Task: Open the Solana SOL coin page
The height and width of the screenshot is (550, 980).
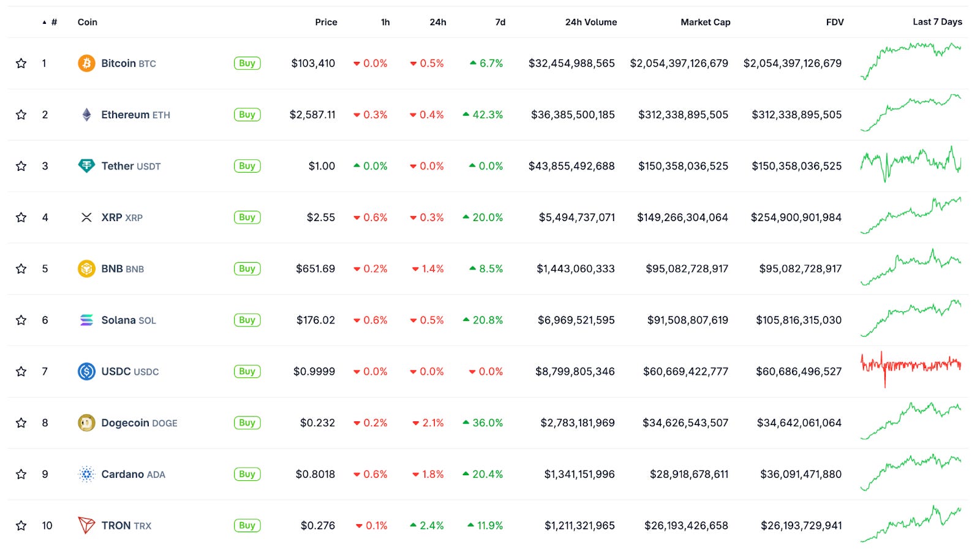Action: click(129, 320)
